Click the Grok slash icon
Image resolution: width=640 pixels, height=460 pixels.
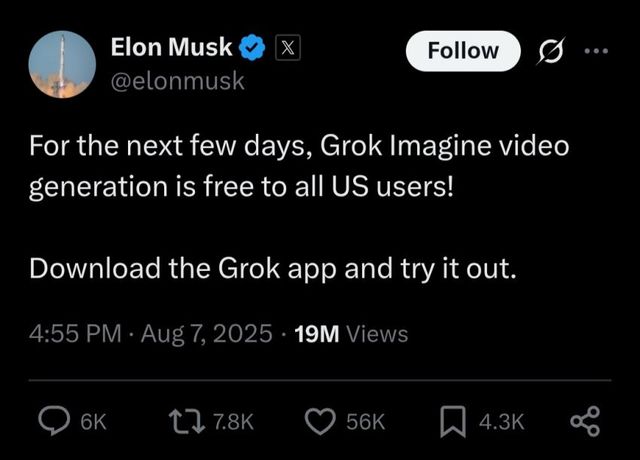click(551, 50)
